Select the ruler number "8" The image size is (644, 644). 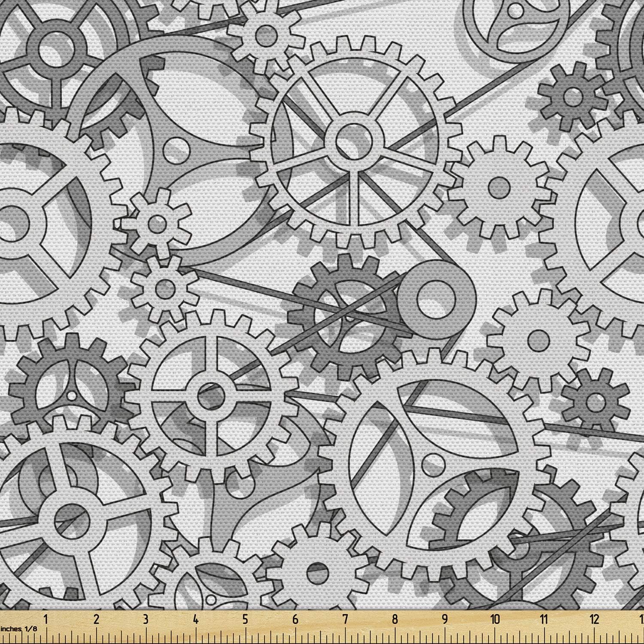click(395, 620)
